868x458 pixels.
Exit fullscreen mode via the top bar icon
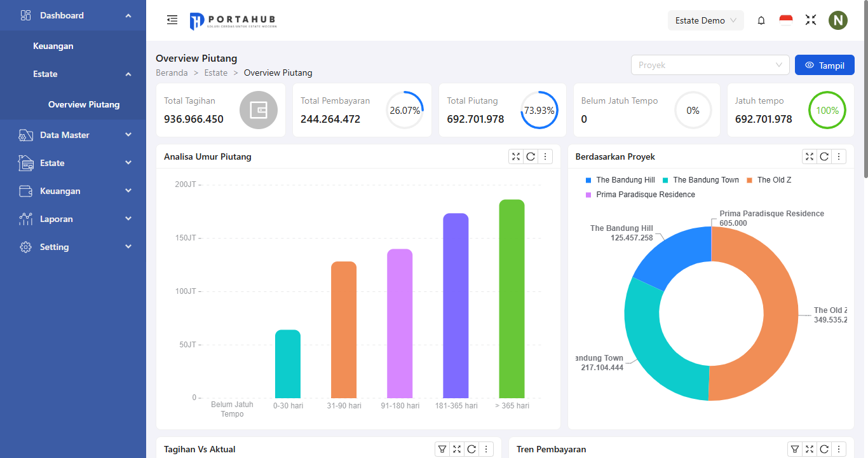(811, 20)
